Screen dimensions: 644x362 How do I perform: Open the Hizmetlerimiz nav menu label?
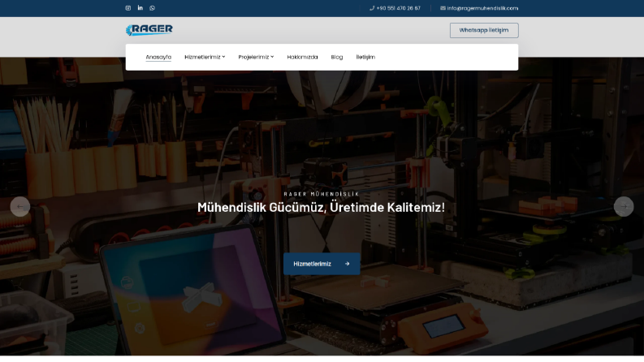[x=202, y=57]
